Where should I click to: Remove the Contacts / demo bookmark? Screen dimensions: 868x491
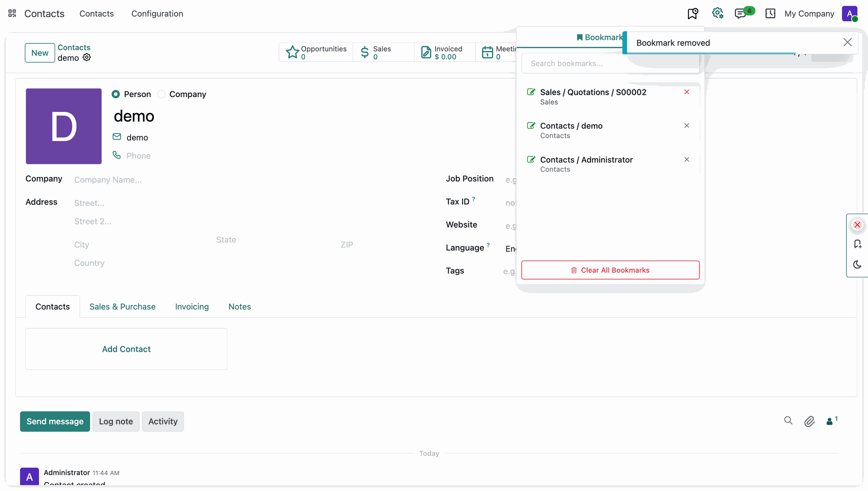[687, 126]
